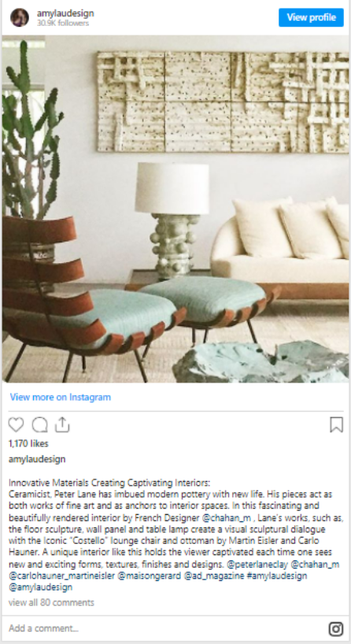Click the View profile button
Screen dimensions: 351x644
pos(311,17)
